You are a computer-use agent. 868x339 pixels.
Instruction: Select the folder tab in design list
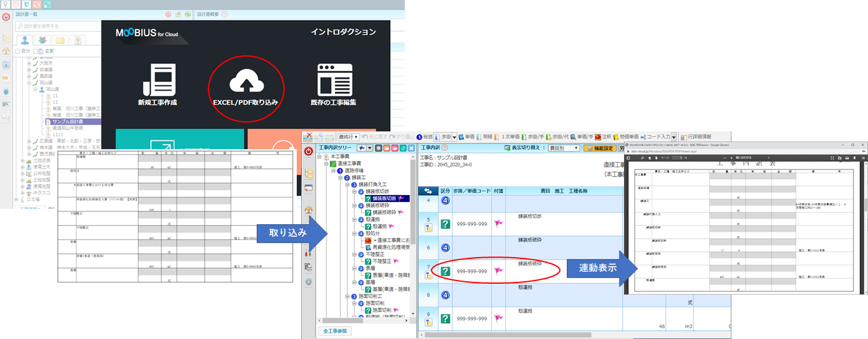tap(60, 40)
